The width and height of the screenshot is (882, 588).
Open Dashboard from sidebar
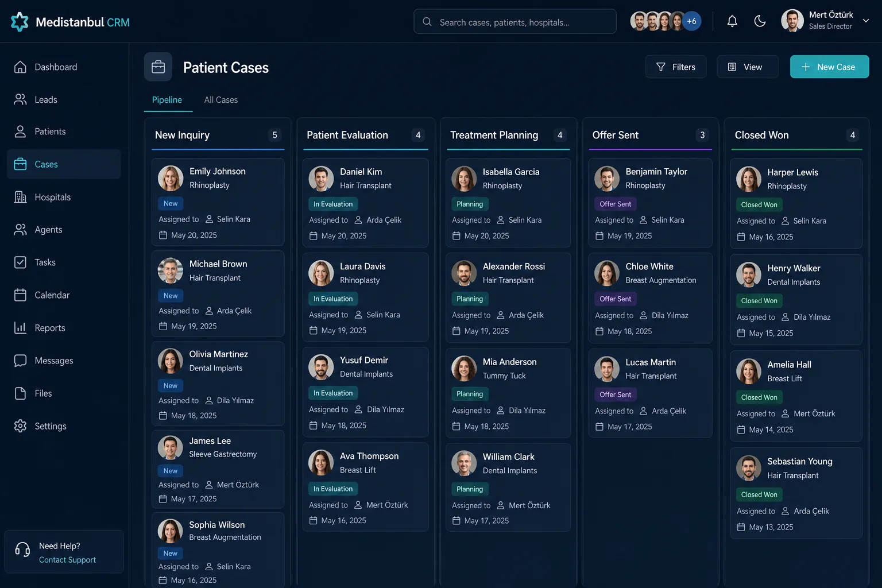(64, 67)
